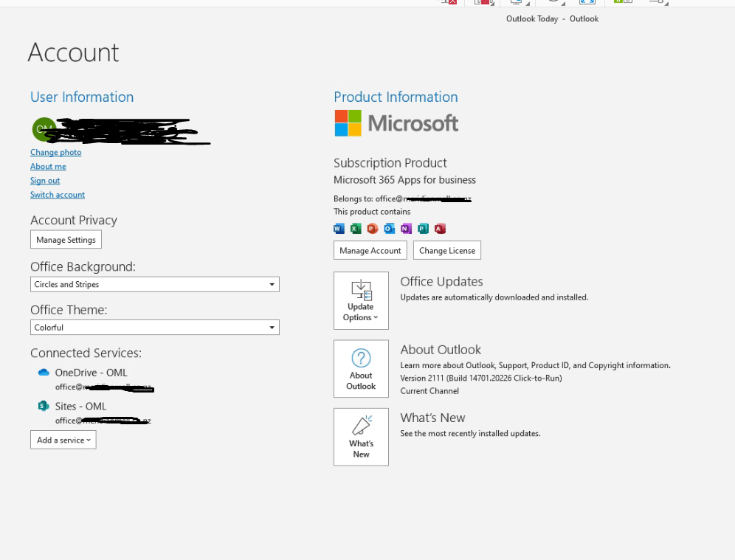This screenshot has height=560, width=735.
Task: Click the Product Information heading
Action: [x=396, y=97]
